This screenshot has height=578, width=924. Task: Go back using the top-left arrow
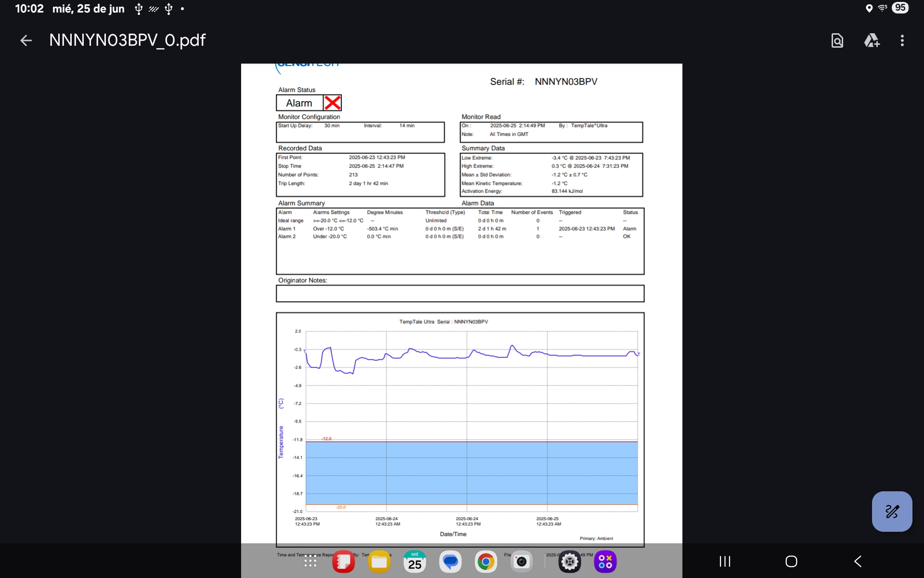pyautogui.click(x=26, y=40)
